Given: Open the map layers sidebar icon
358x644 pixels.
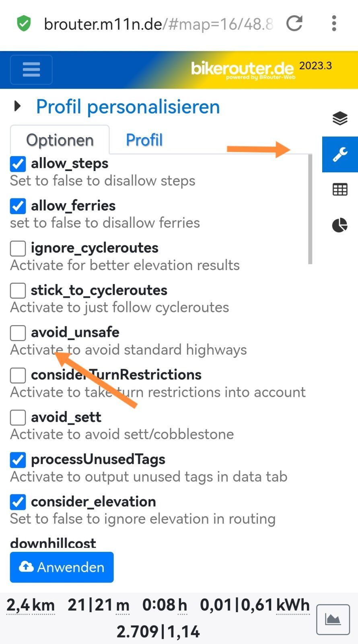Looking at the screenshot, I should (340, 118).
